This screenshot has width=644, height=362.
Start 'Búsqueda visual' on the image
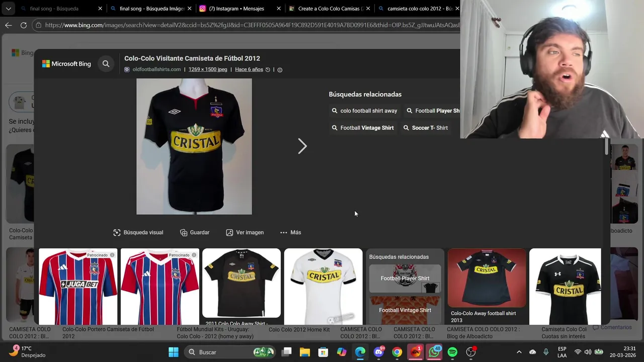[x=138, y=232]
